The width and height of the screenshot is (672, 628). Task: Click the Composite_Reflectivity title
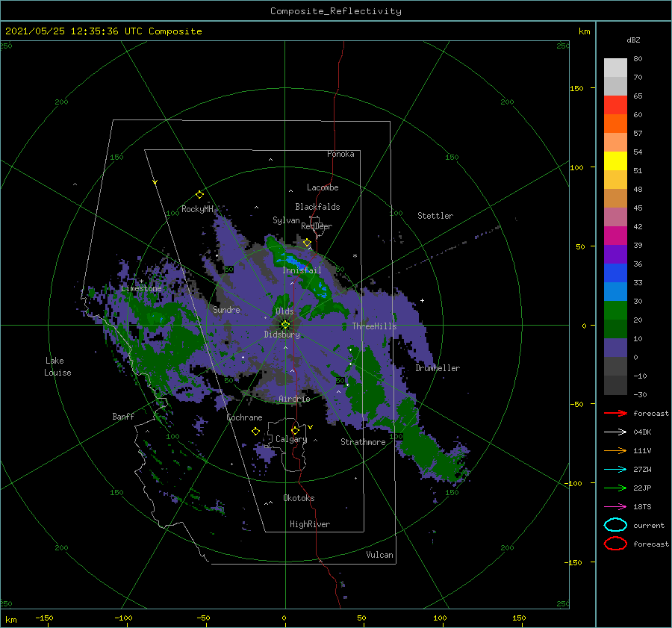(336, 11)
